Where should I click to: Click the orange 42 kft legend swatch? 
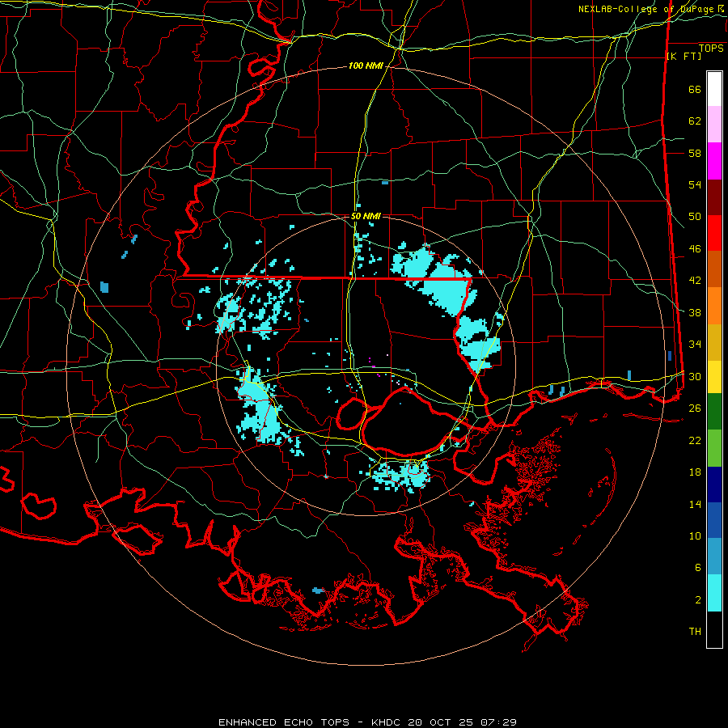(714, 306)
